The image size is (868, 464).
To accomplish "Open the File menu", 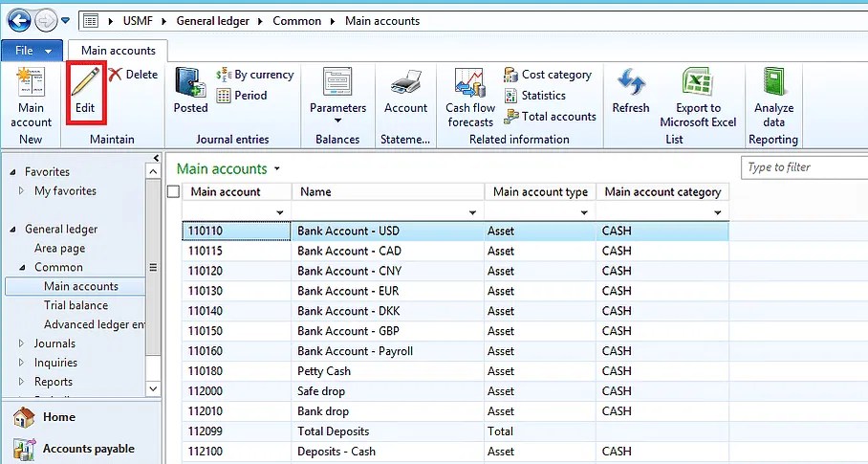I will click(x=33, y=51).
